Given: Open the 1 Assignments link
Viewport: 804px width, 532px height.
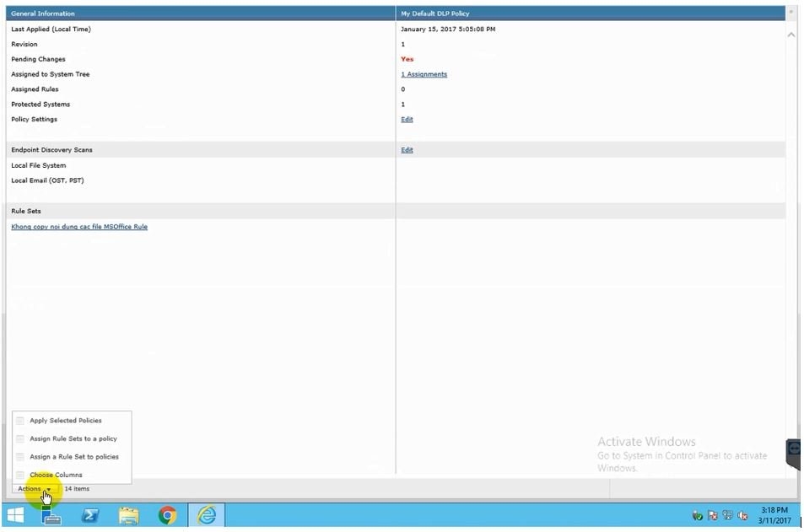Looking at the screenshot, I should click(424, 74).
